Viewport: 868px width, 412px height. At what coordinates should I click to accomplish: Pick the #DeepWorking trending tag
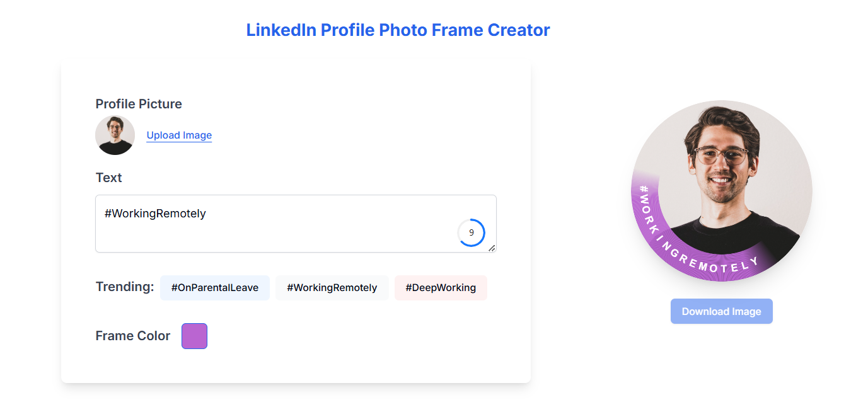[441, 288]
